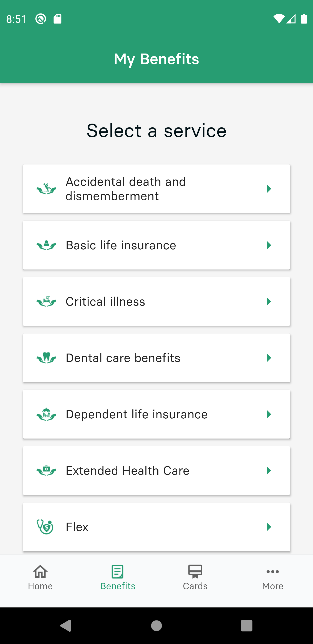Expand the Basic life insurance arrow

pyautogui.click(x=269, y=245)
